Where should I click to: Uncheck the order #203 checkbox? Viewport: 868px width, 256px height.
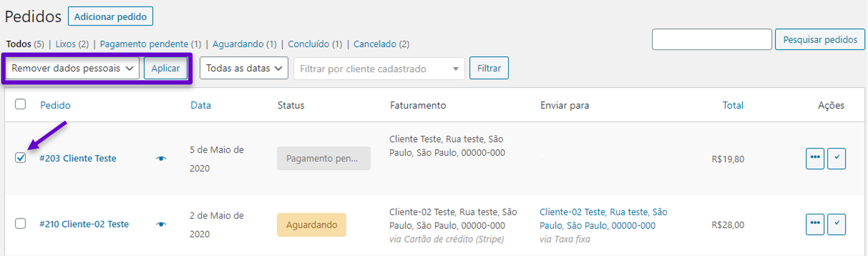coord(21,158)
